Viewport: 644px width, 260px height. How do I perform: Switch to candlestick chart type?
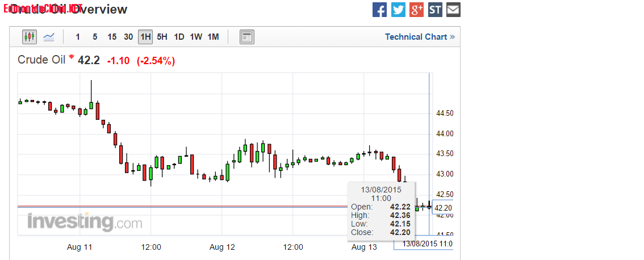30,37
